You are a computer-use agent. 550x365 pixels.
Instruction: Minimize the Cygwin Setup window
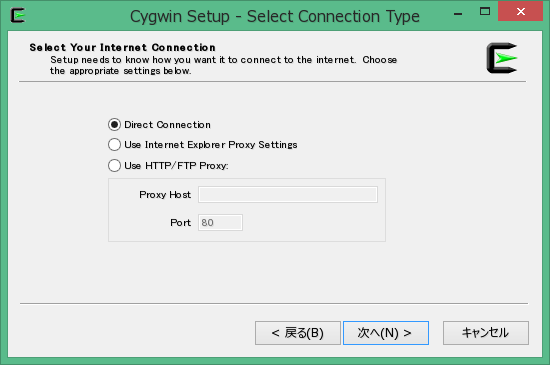coord(458,13)
